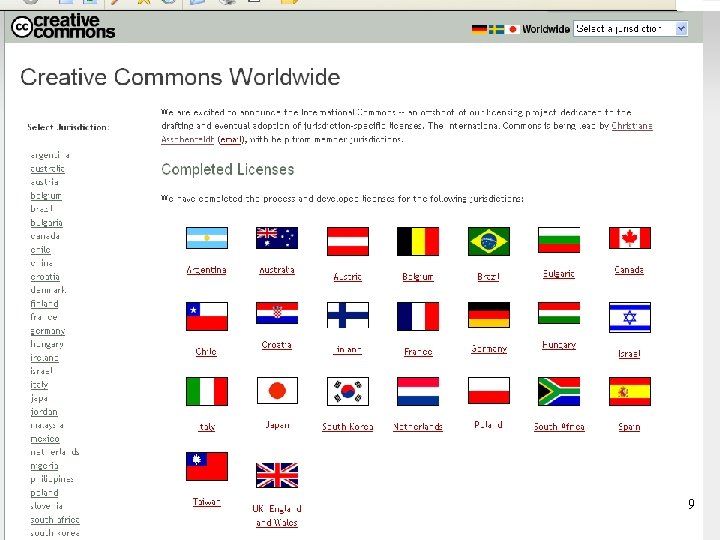
Task: Open the Croatia link under flag
Action: click(x=276, y=345)
